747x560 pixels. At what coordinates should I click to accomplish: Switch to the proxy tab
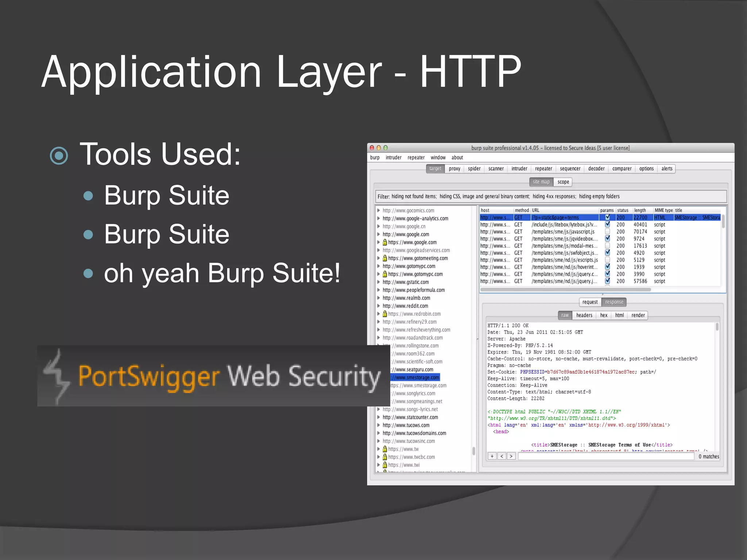pos(454,168)
